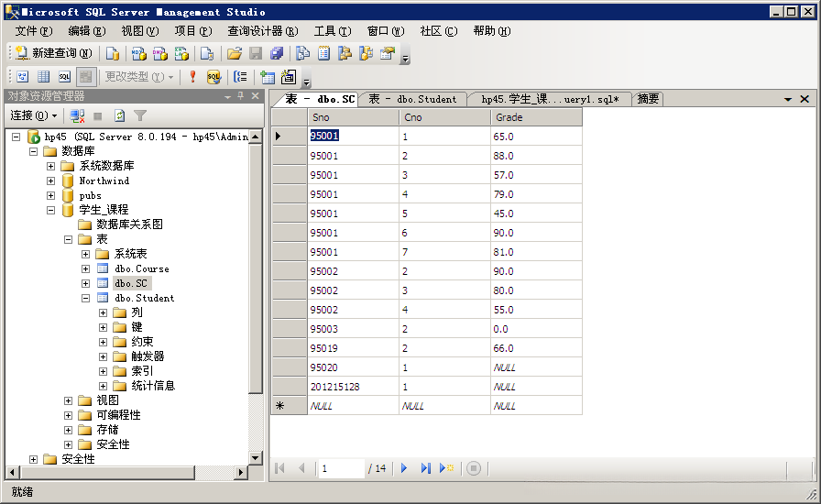Click the Object Explorer horizontal scrollbar right arrow
The image size is (821, 504).
point(240,473)
